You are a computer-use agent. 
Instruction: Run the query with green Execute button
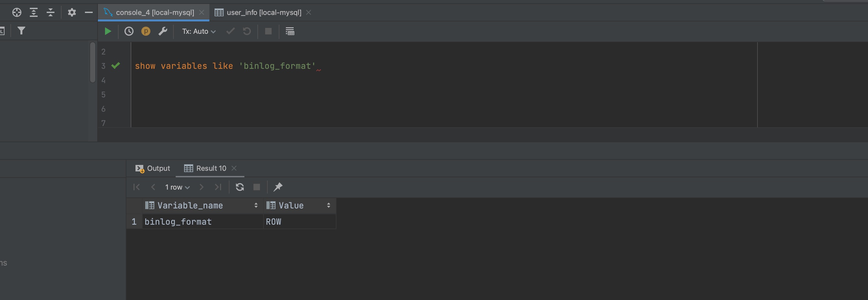click(108, 31)
